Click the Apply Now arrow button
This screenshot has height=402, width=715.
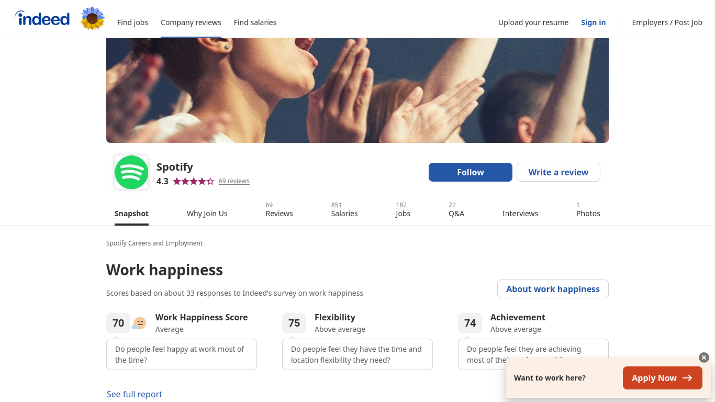[x=662, y=378]
